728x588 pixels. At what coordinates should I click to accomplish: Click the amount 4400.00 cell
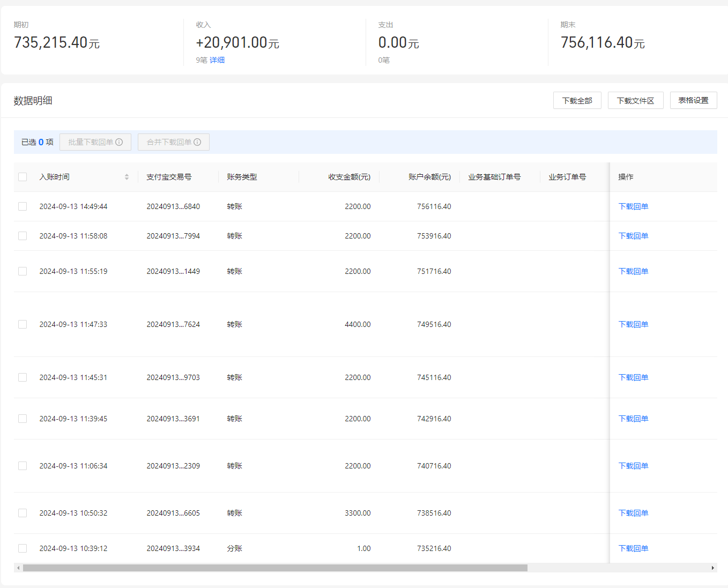click(x=358, y=324)
